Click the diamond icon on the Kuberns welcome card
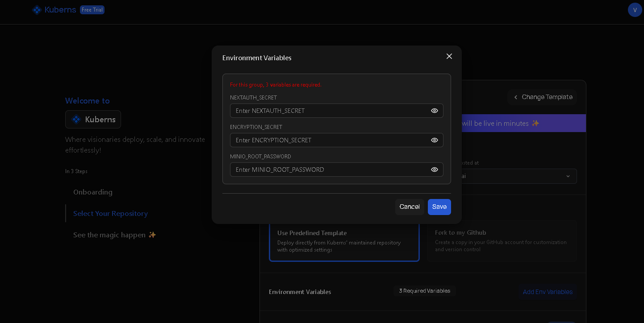Image resolution: width=644 pixels, height=323 pixels. pyautogui.click(x=75, y=119)
